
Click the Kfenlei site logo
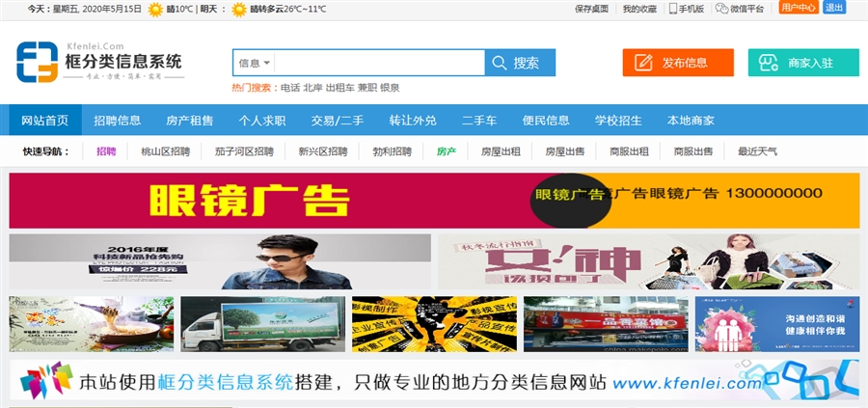click(98, 62)
